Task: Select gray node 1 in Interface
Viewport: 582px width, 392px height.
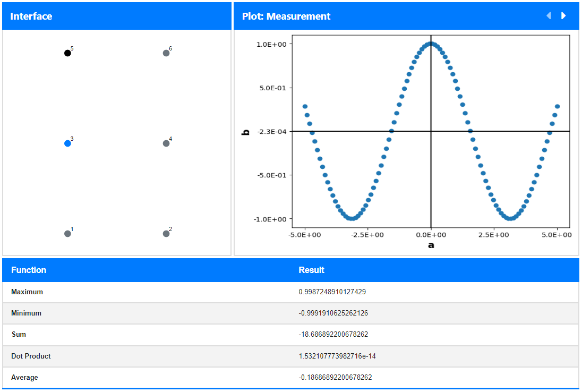Action: (67, 234)
